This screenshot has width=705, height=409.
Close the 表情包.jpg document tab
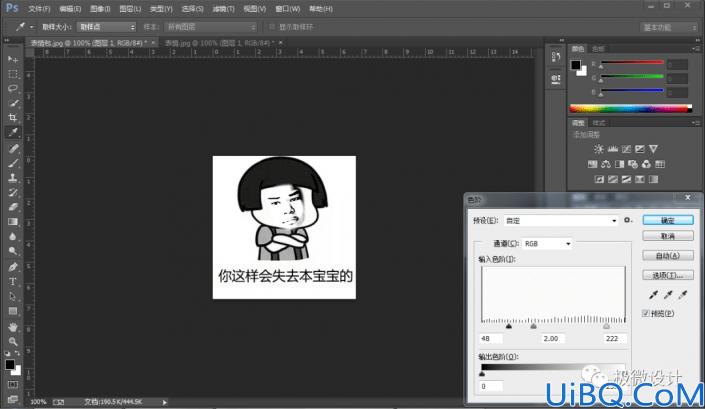pos(153,42)
